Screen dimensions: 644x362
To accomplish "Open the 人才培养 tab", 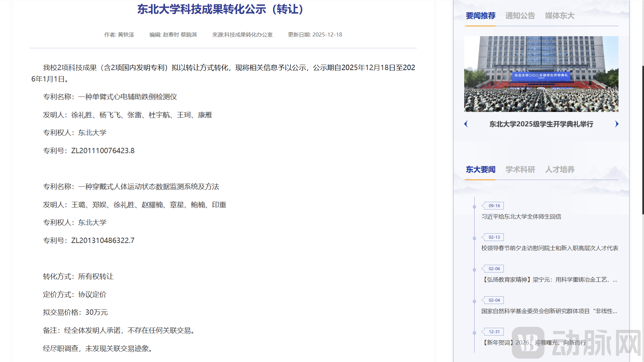I will (x=559, y=170).
